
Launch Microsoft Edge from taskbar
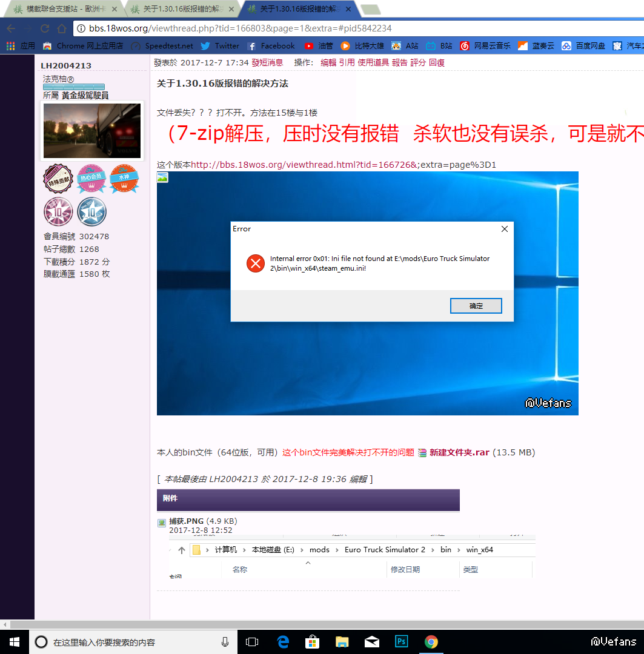pos(283,642)
